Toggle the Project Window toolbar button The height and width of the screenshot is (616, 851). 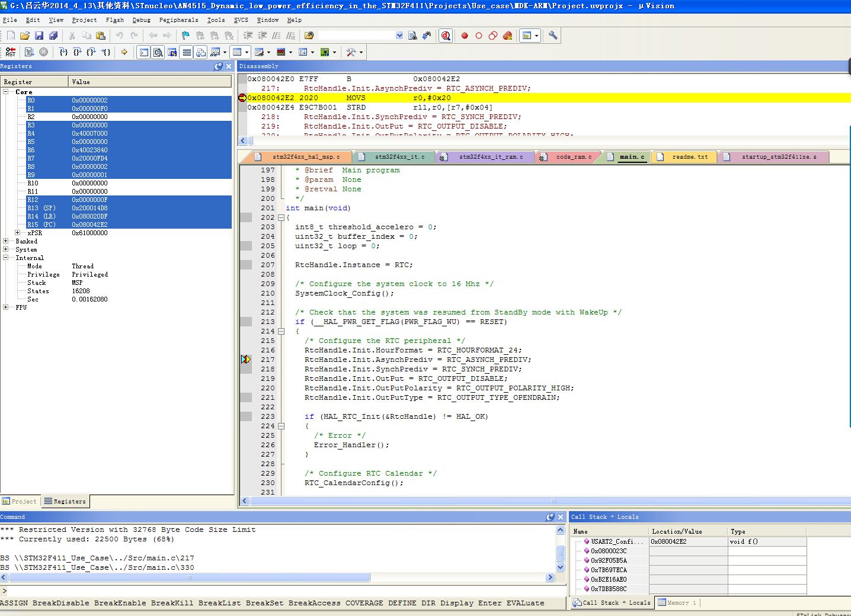click(527, 36)
